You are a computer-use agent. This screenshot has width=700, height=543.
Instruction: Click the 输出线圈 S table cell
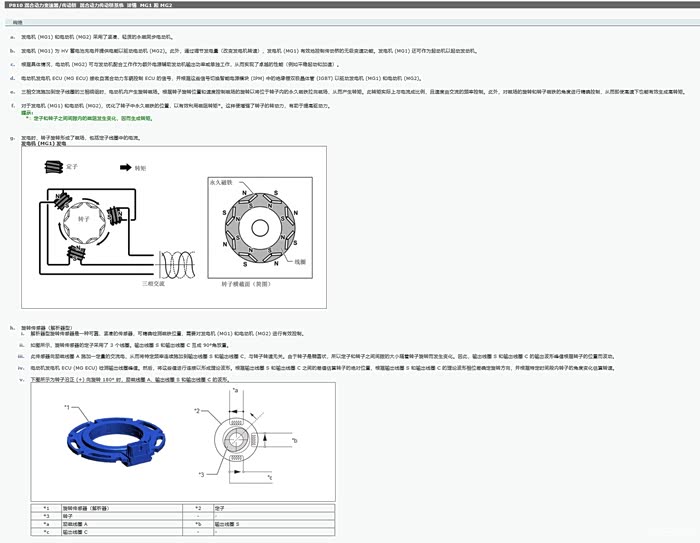(230, 524)
